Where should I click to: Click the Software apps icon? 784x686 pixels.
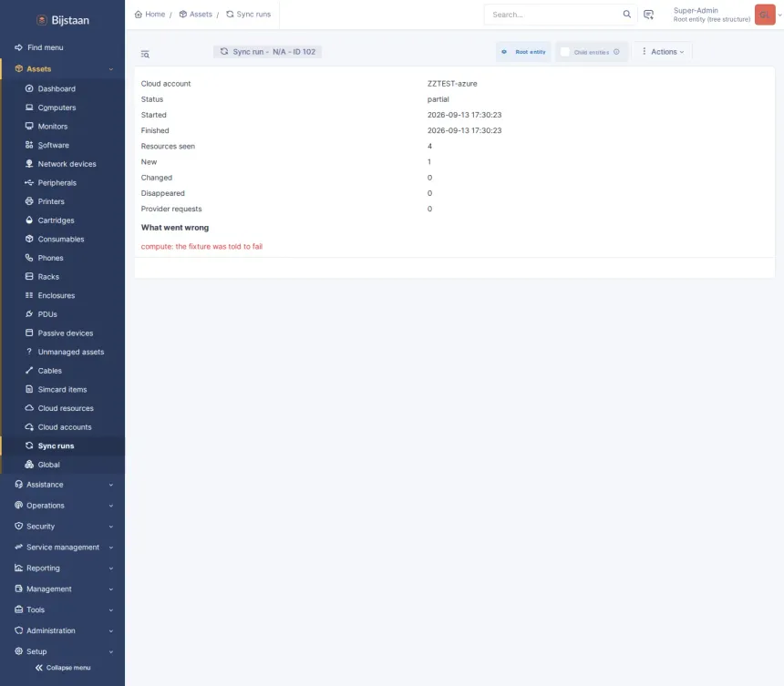tap(29, 145)
